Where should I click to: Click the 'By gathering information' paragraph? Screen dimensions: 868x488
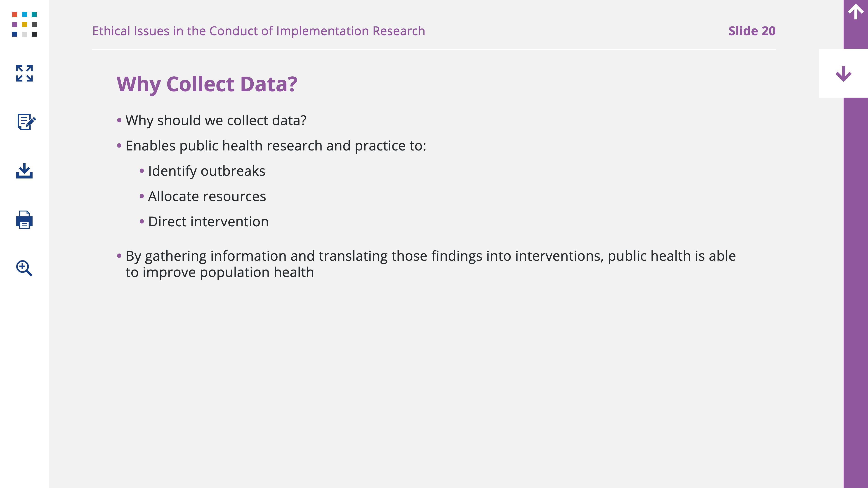pos(431,264)
